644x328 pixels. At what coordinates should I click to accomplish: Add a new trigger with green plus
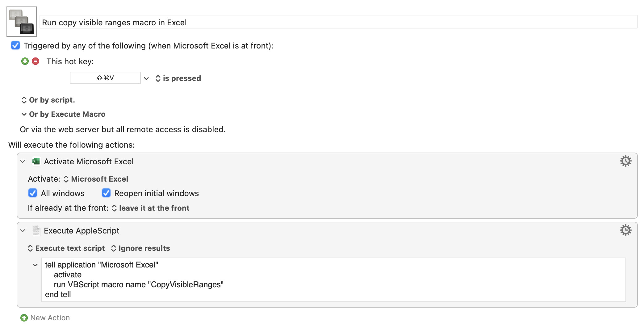click(x=25, y=61)
